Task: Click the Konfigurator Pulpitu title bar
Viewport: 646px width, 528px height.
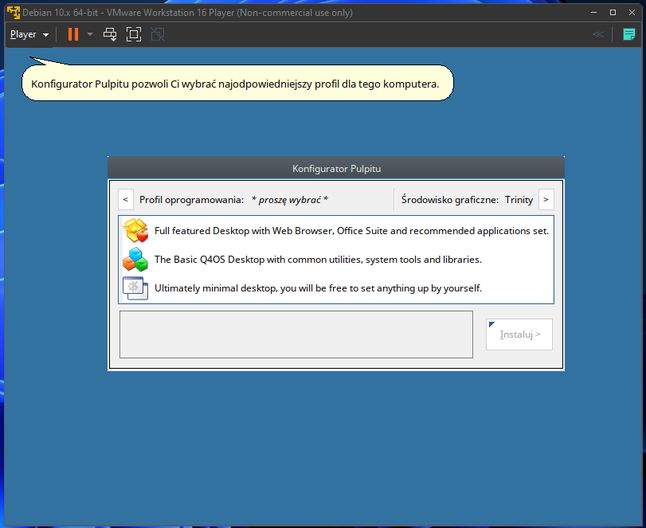Action: click(x=336, y=168)
